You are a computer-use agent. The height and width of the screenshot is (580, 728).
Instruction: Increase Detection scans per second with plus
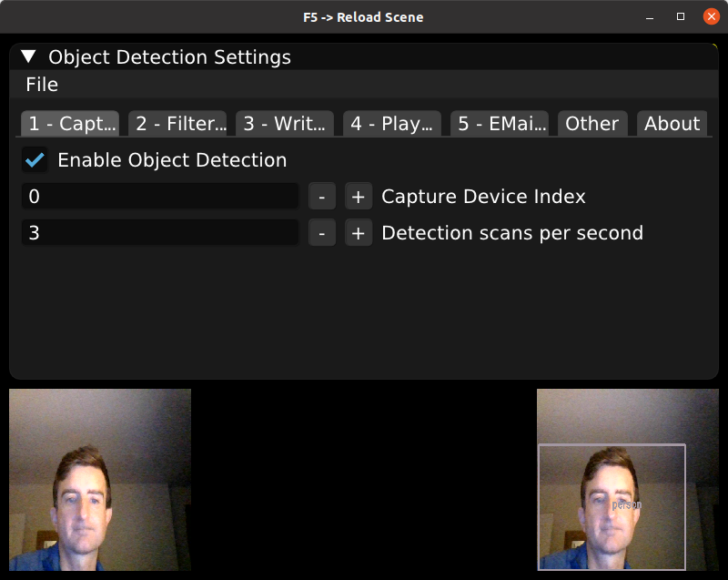(358, 232)
